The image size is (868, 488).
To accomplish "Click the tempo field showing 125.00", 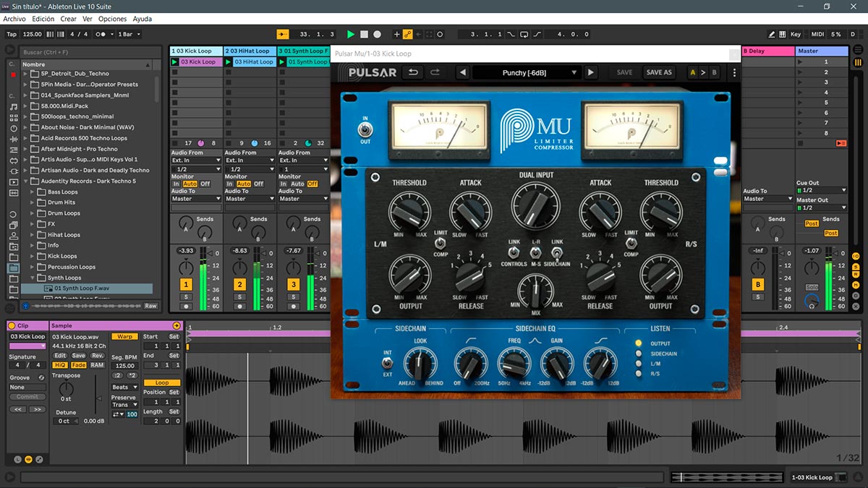I will coord(33,34).
